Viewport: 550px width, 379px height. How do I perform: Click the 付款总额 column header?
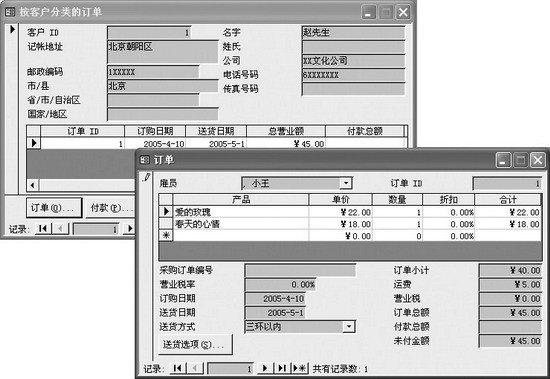(364, 131)
